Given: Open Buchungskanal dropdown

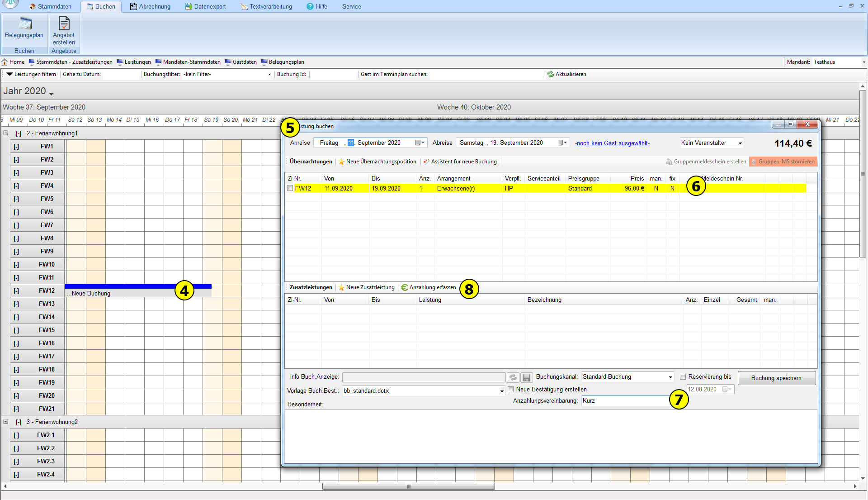Looking at the screenshot, I should pos(670,377).
